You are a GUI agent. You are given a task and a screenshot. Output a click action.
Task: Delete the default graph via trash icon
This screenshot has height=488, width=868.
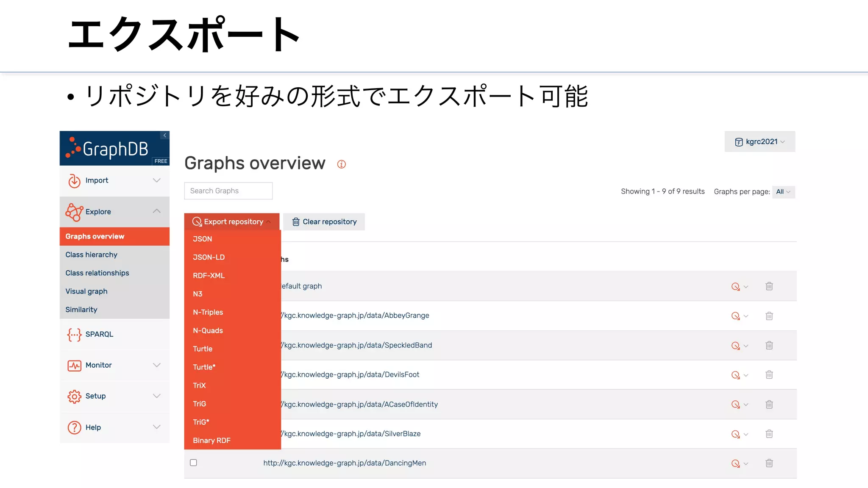pos(769,286)
